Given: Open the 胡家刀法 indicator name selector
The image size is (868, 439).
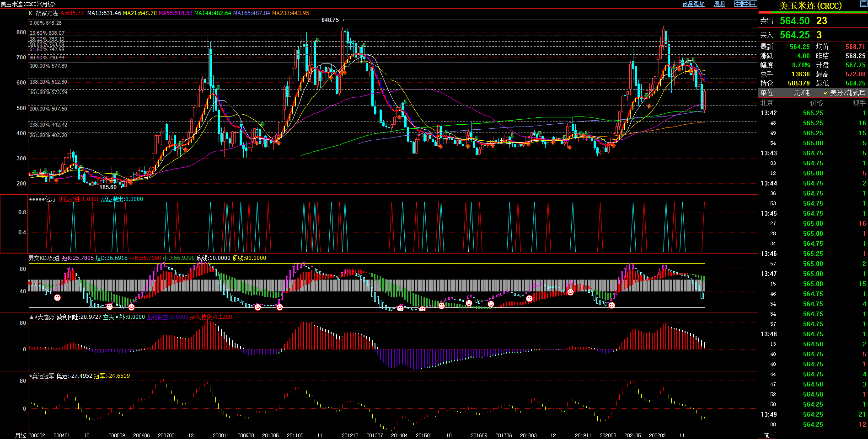Looking at the screenshot, I should [47, 13].
